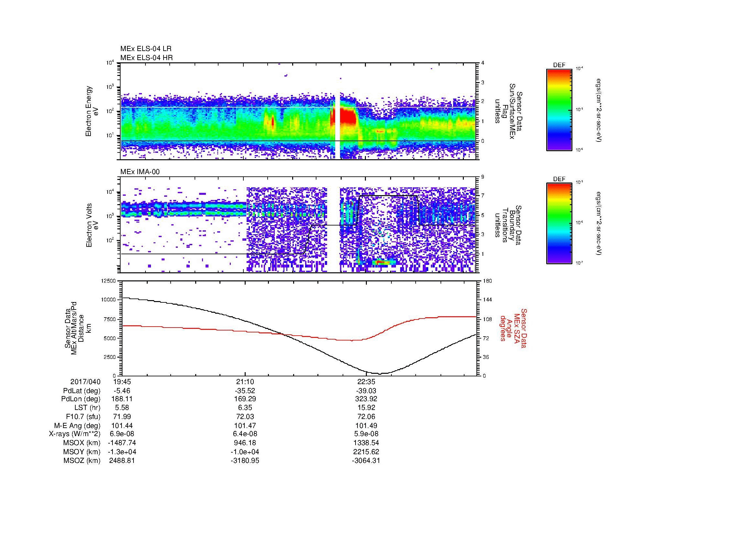
Task: Click the MSOZ value -3064.31
Action: pos(366,461)
